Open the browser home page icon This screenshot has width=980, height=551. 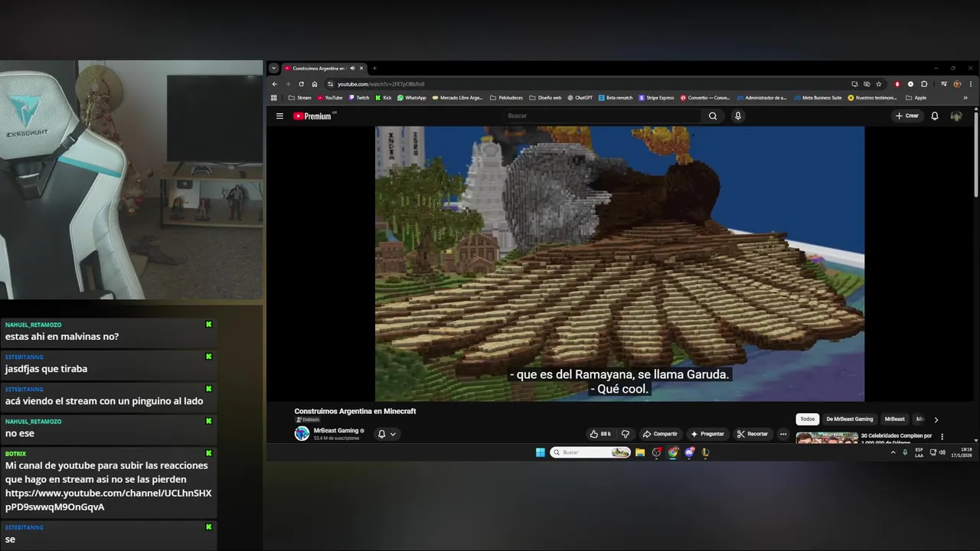click(315, 84)
